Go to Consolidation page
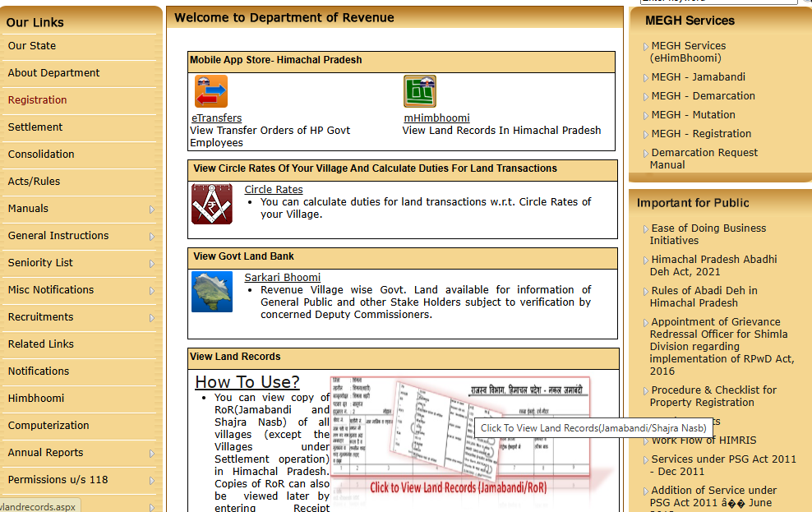The image size is (812, 512). coord(41,155)
